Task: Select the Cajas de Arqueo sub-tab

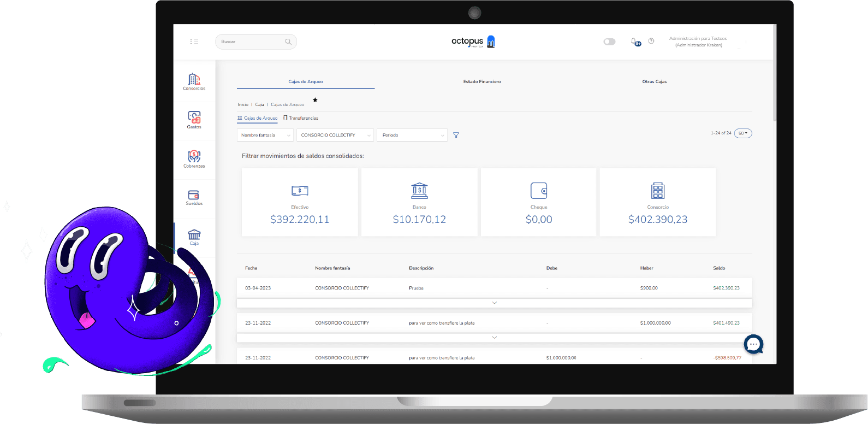Action: (x=257, y=118)
